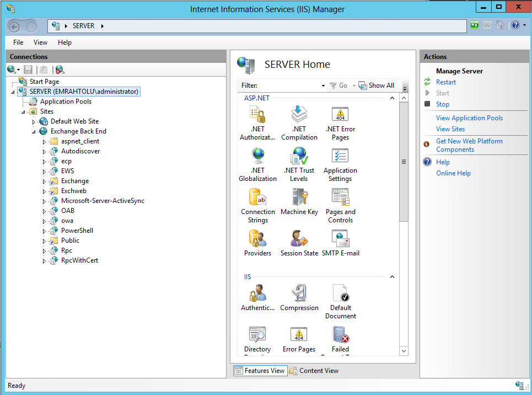Viewport: 532px width, 395px height.
Task: Open Application Settings feature
Action: [340, 164]
